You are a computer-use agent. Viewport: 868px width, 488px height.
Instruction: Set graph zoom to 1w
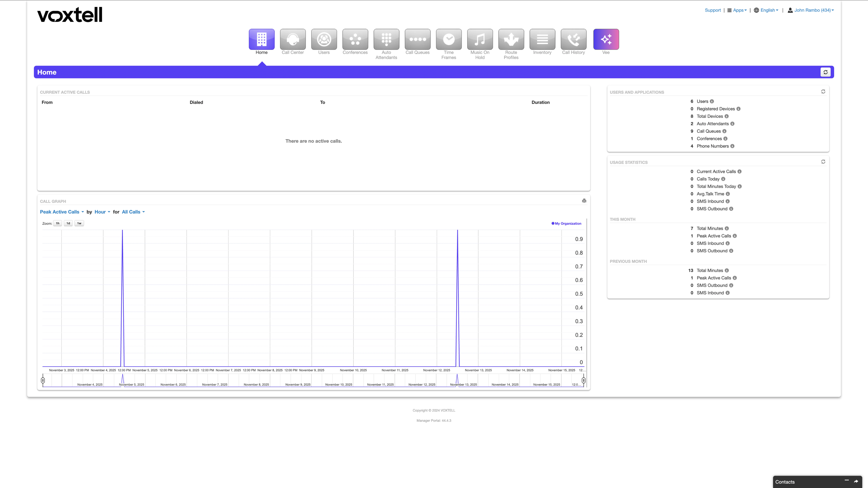(x=79, y=223)
